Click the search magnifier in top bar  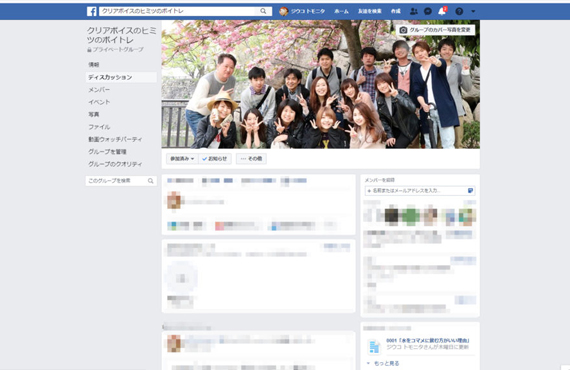click(263, 11)
